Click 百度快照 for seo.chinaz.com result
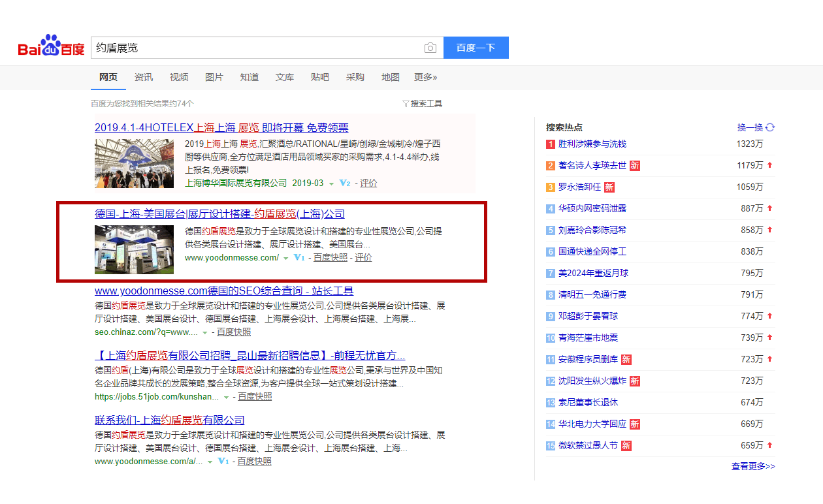Viewport: 823px width, 504px height. tap(234, 332)
